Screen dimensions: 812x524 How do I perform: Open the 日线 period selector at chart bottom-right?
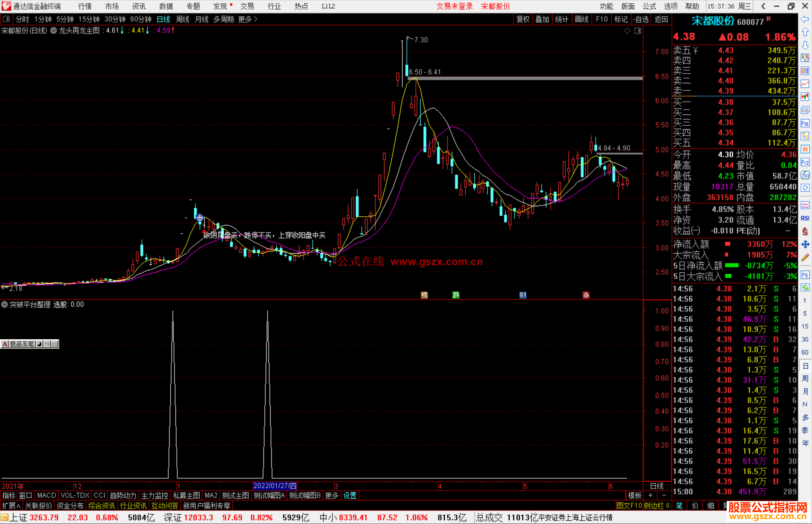[657, 486]
